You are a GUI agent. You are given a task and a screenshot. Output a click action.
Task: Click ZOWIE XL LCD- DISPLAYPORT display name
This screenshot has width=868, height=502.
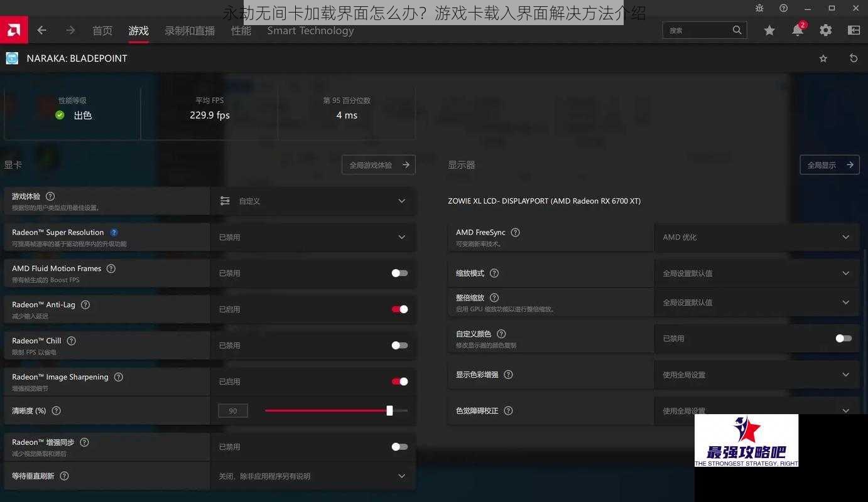(x=544, y=201)
